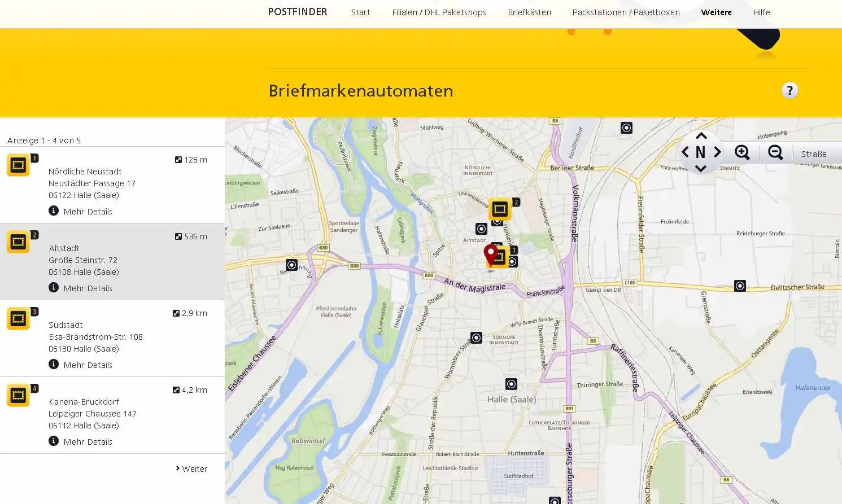
Task: Click stamp machine icon for Kanena-Bruckdorf
Action: tap(18, 395)
